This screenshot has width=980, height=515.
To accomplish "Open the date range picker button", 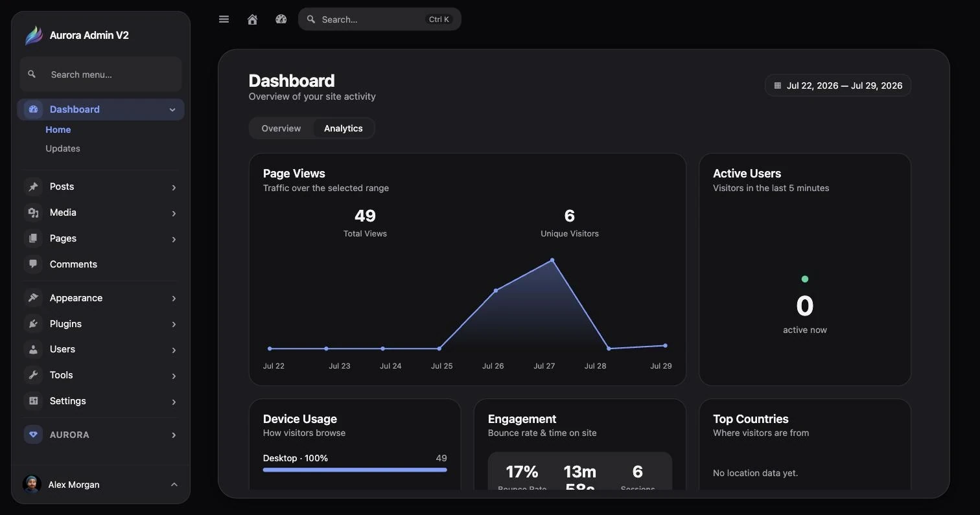I will [x=838, y=86].
